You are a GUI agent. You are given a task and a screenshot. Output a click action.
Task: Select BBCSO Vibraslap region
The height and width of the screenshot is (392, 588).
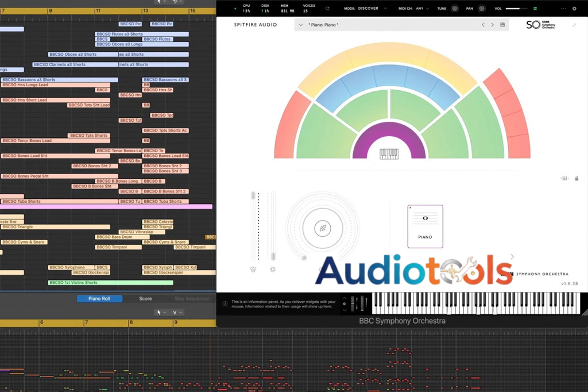tap(142, 232)
